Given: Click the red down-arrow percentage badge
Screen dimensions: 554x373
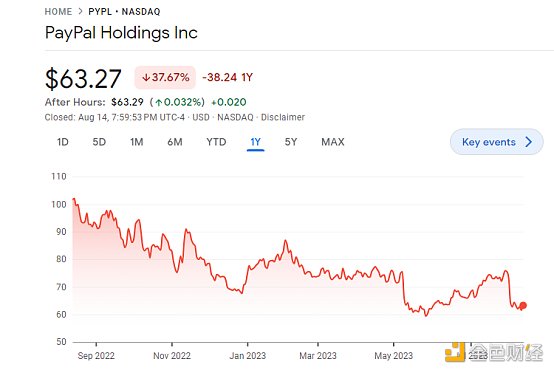Looking at the screenshot, I should 165,77.
